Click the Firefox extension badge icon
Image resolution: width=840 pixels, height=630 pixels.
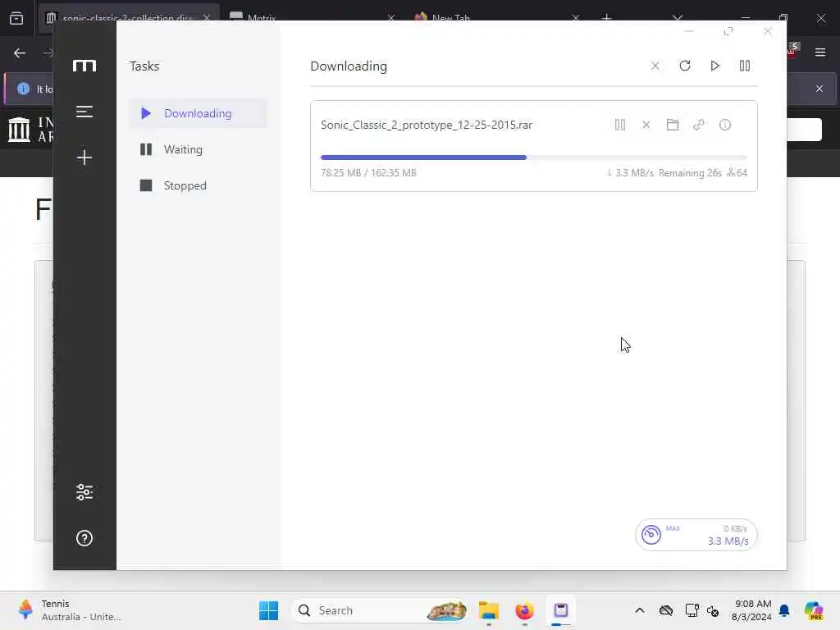[x=793, y=50]
